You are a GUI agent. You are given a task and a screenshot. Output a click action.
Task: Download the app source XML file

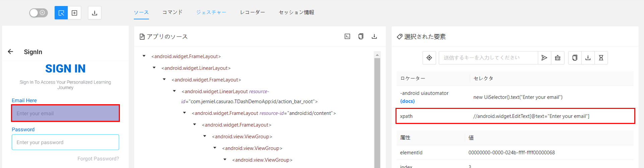tap(374, 36)
